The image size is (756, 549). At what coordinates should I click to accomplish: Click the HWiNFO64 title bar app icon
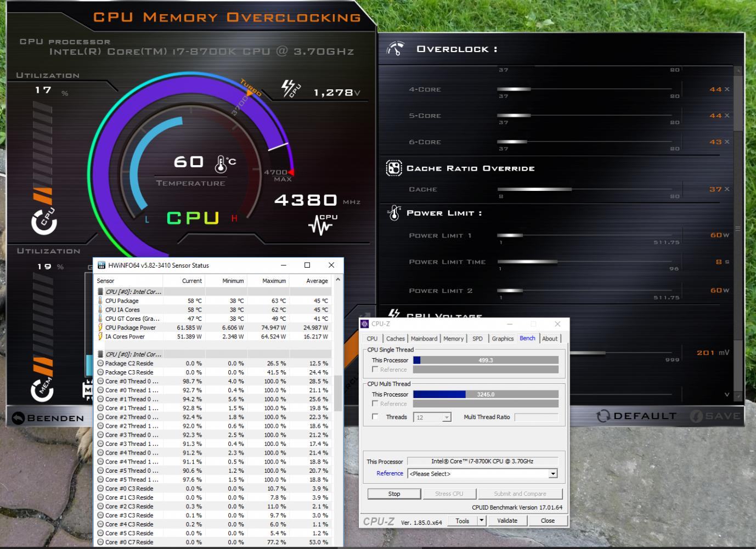[x=101, y=265]
